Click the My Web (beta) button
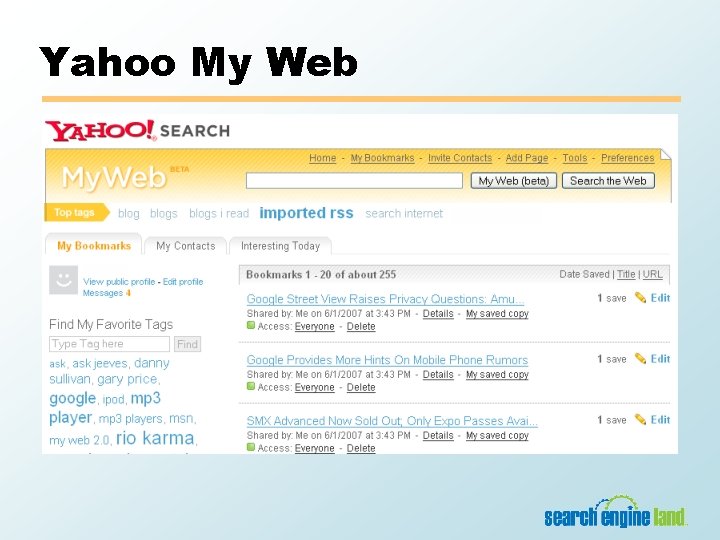This screenshot has width=720, height=540. pos(513,181)
